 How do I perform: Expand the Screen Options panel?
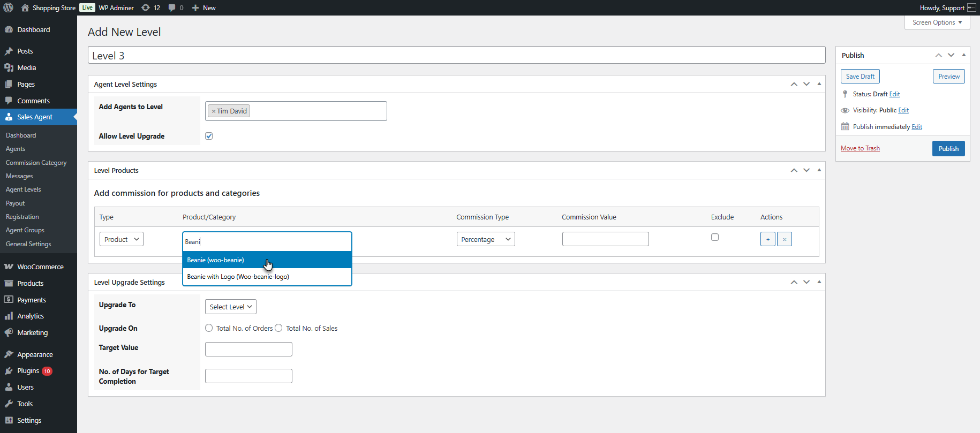point(937,22)
